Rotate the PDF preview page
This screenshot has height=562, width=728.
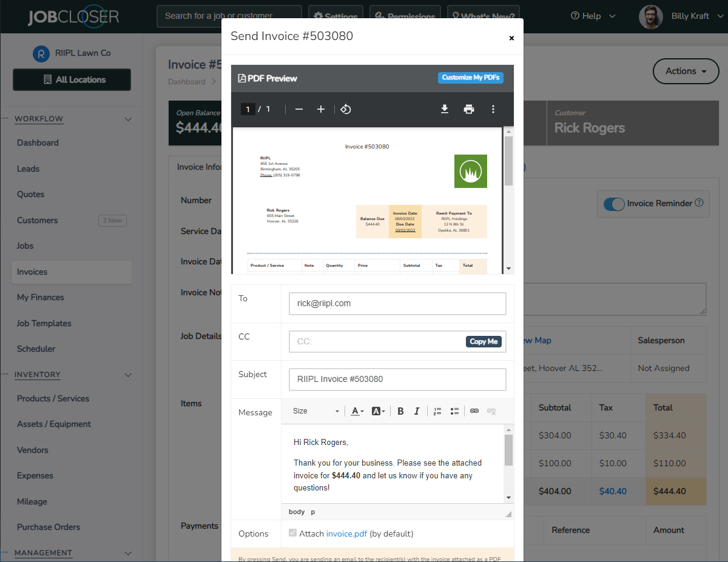tap(345, 109)
